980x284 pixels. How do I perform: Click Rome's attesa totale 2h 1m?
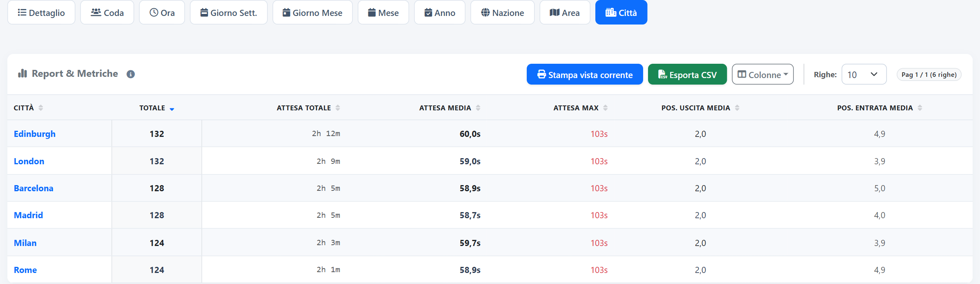coord(328,270)
